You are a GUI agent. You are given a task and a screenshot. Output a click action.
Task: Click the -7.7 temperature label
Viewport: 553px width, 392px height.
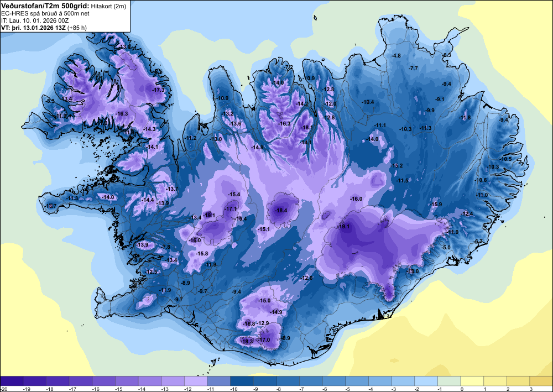pyautogui.click(x=413, y=68)
